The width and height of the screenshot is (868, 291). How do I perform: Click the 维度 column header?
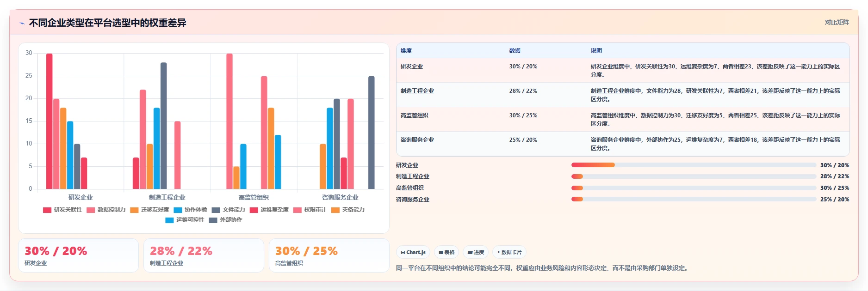point(406,51)
